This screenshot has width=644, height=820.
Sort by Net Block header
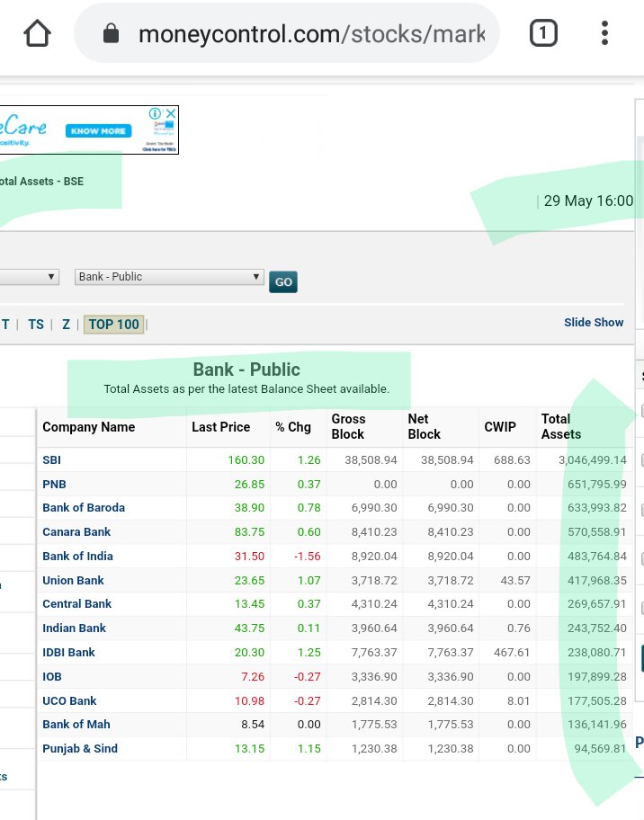click(x=425, y=426)
